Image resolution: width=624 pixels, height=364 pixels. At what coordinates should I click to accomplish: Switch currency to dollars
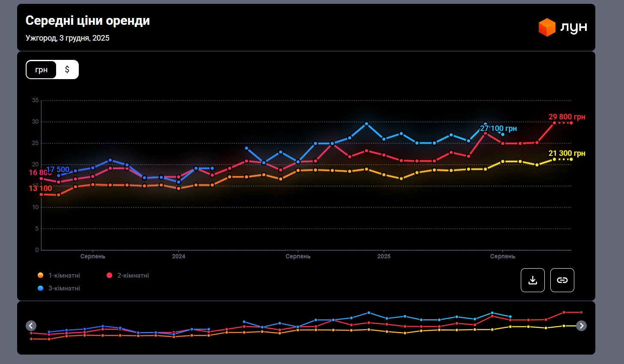tap(67, 70)
